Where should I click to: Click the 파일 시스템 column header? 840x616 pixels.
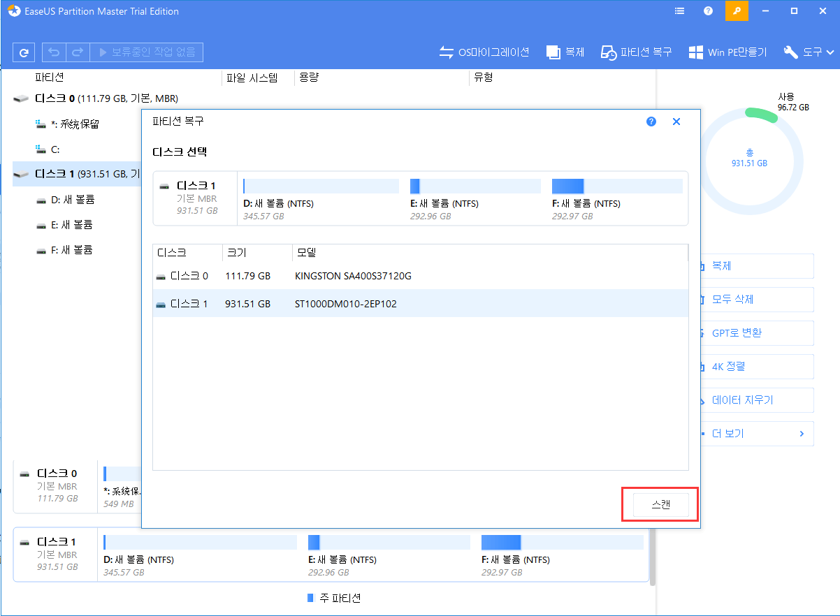252,78
